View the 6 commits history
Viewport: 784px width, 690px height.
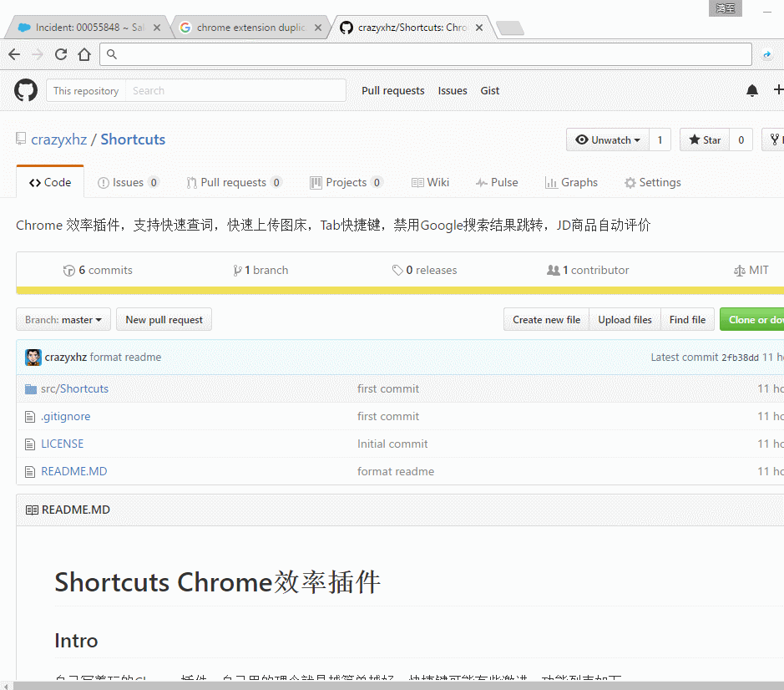click(x=98, y=270)
